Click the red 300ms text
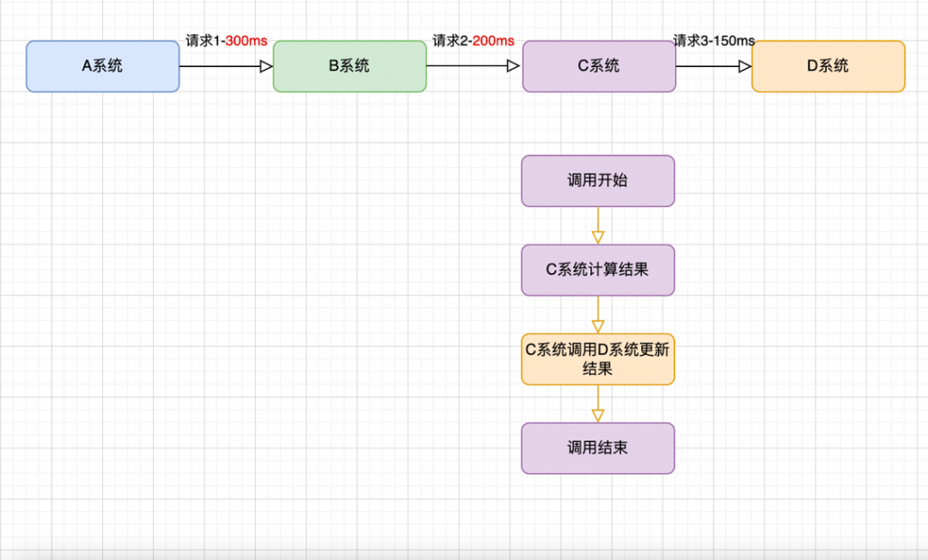 point(247,40)
